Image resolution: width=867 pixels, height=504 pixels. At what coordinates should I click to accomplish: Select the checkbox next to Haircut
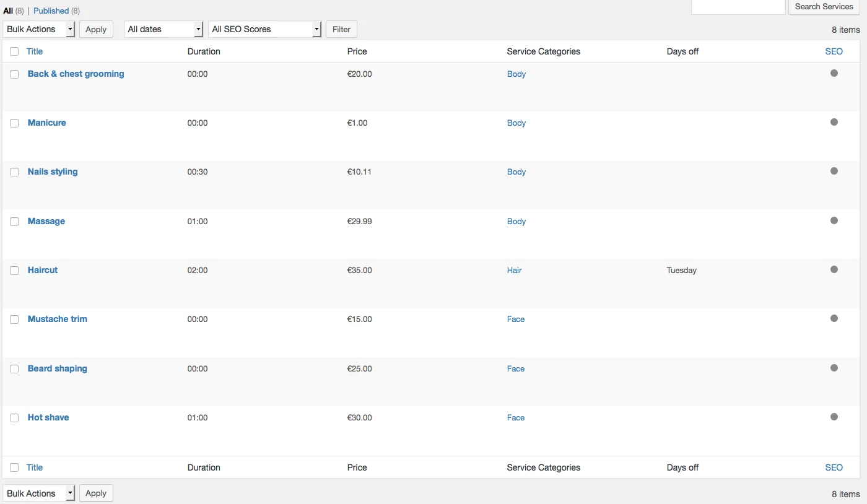click(x=14, y=271)
